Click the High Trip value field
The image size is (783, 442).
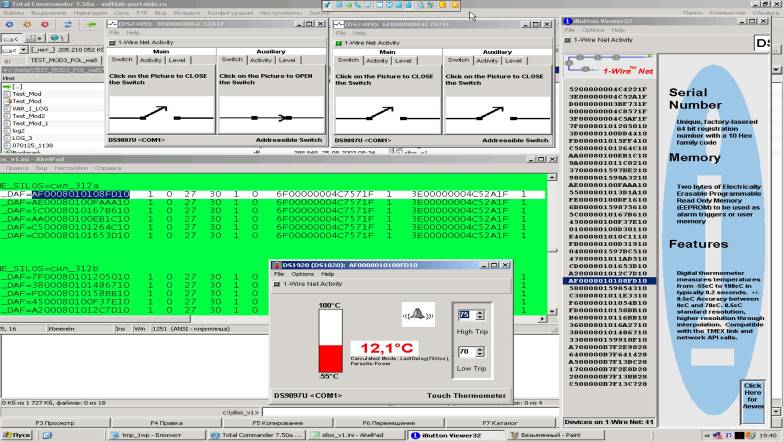coord(466,315)
